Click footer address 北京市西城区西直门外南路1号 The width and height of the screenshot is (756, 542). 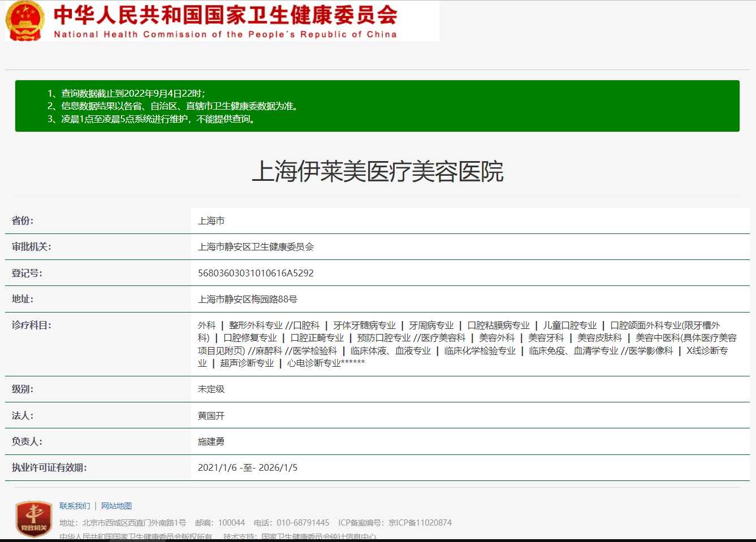(134, 523)
